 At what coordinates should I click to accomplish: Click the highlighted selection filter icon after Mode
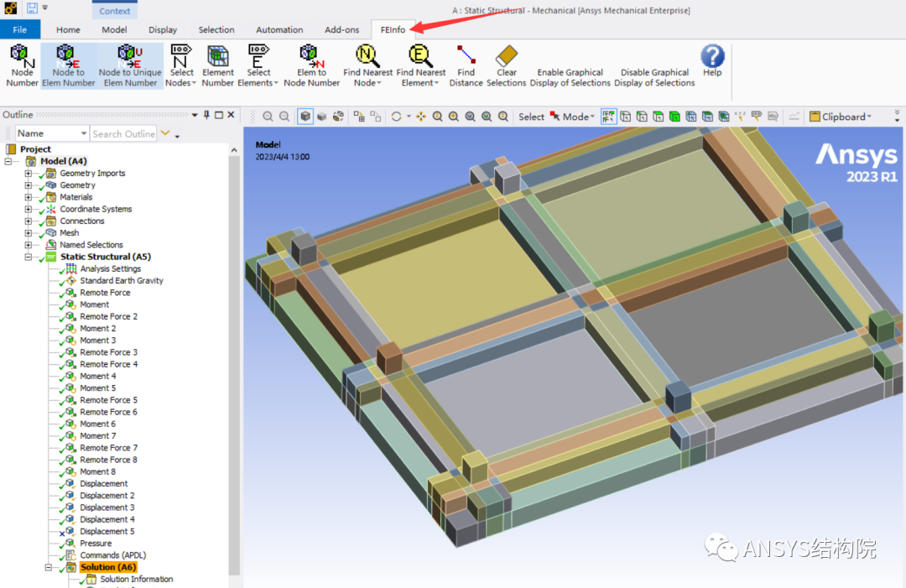pos(608,117)
